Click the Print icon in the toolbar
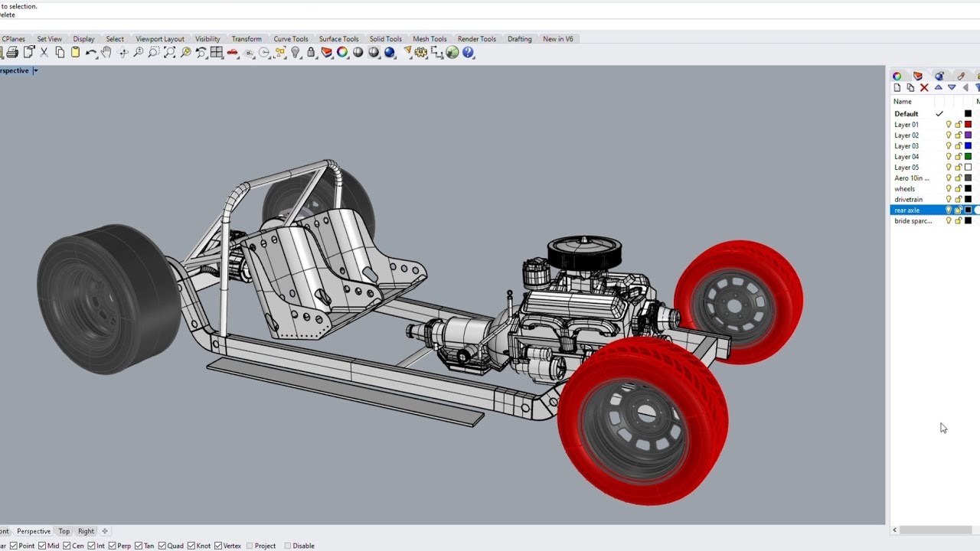 pos(12,52)
